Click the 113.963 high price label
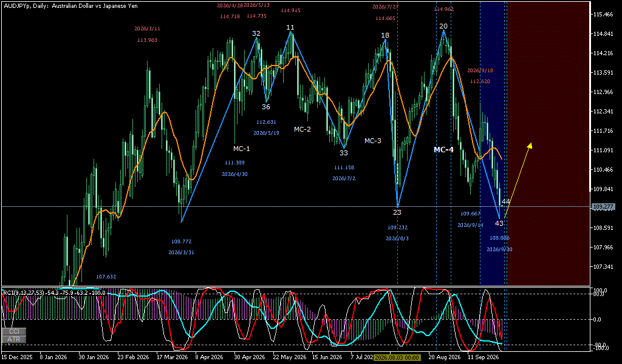Image resolution: width=622 pixels, height=364 pixels. click(147, 40)
